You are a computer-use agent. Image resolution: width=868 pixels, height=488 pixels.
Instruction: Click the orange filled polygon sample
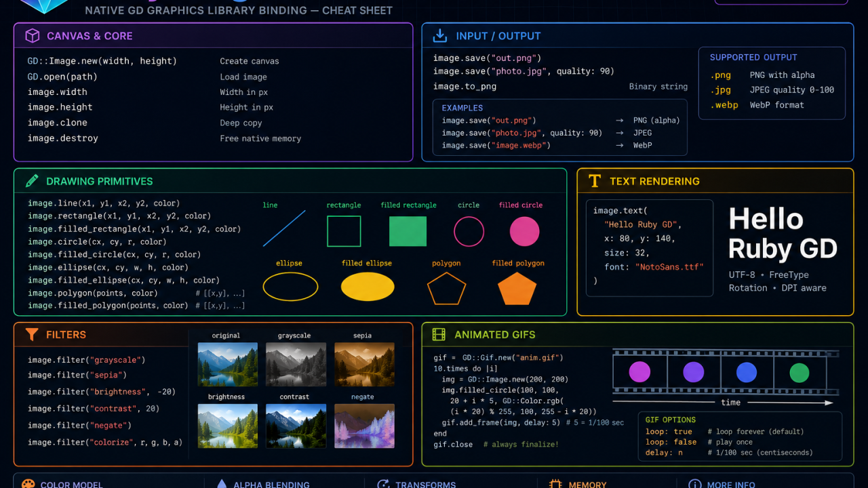(x=517, y=289)
